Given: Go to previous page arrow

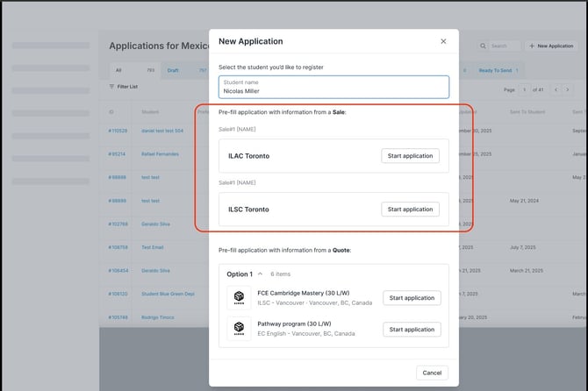Looking at the screenshot, I should coord(556,89).
